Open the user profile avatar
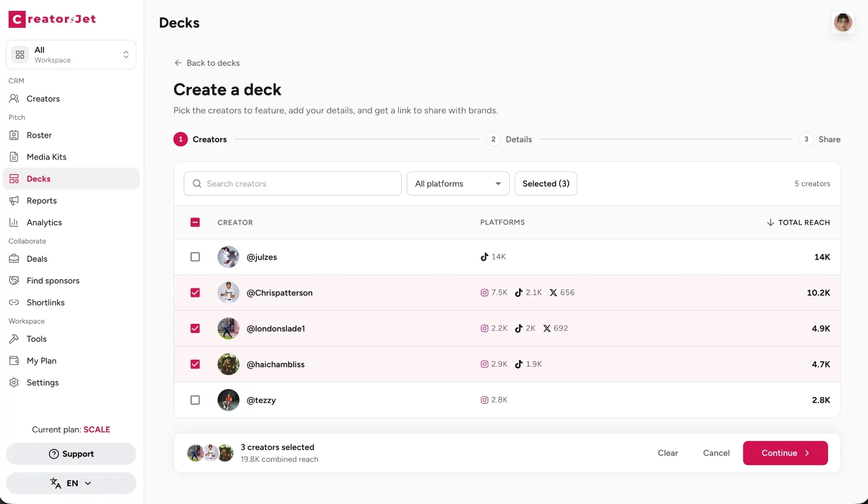The image size is (868, 504). 843,23
